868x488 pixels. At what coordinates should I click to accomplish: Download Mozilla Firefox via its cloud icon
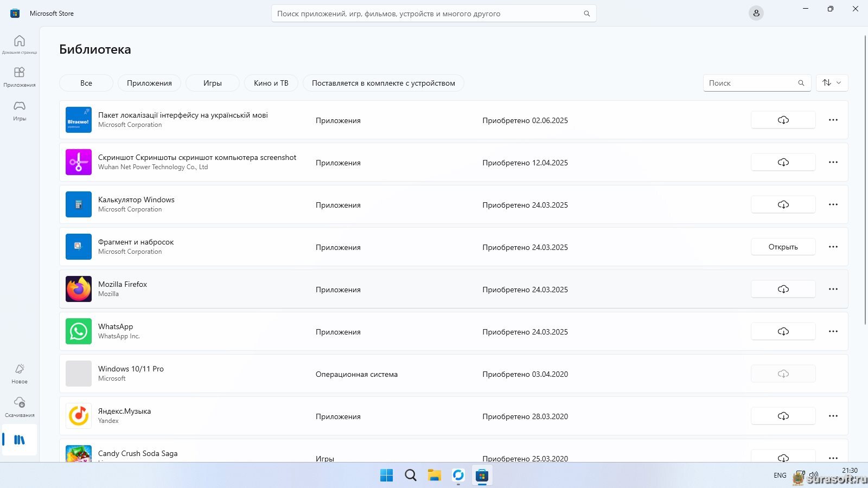click(x=783, y=290)
